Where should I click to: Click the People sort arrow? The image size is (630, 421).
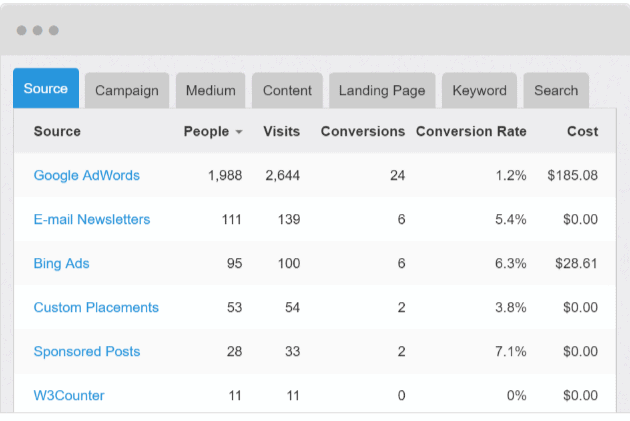239,132
